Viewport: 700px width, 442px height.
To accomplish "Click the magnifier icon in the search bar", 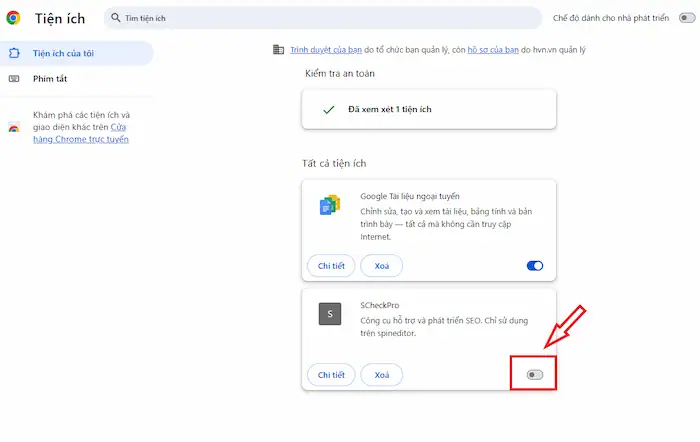I will click(x=116, y=18).
